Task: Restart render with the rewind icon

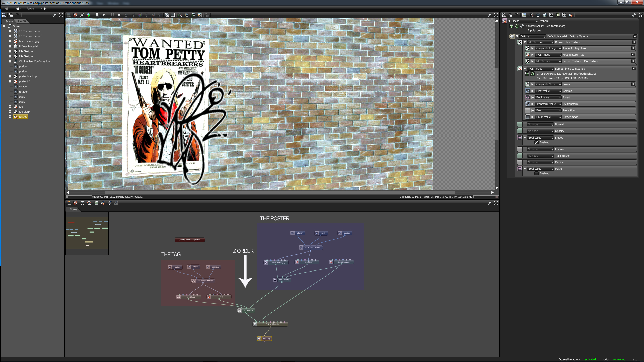Action: pos(104,15)
